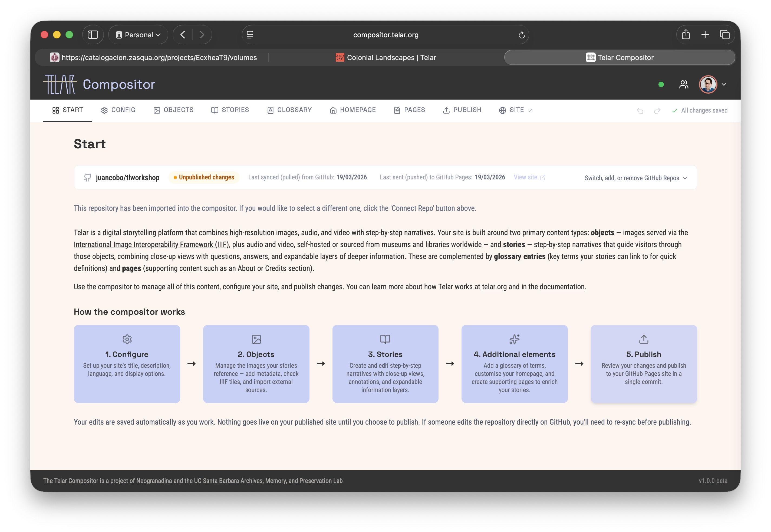Open the documentation link

click(x=562, y=287)
